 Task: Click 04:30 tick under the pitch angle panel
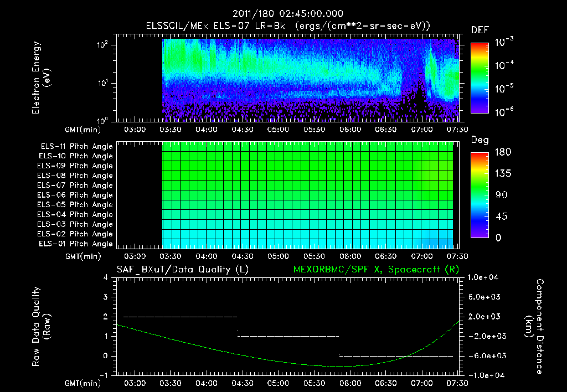coord(243,256)
